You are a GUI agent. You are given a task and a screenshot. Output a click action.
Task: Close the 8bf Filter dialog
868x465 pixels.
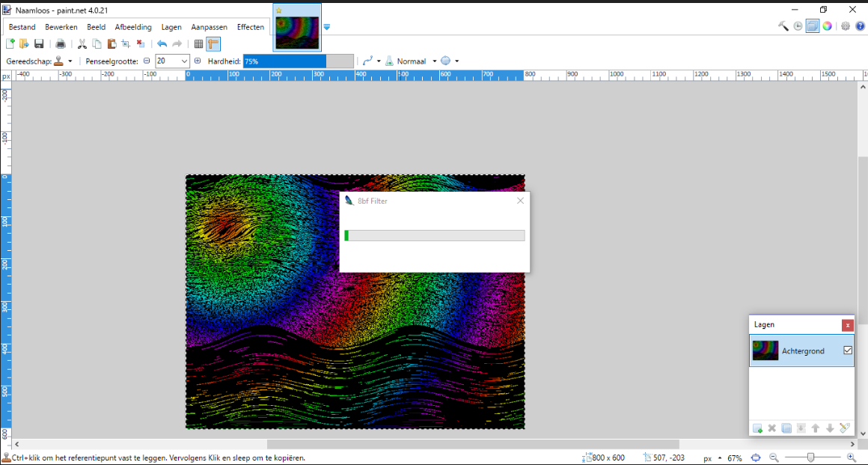click(x=520, y=201)
